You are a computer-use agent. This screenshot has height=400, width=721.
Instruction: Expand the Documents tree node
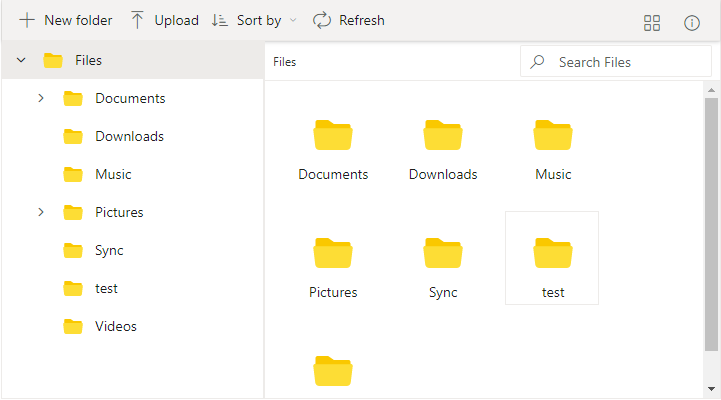41,98
